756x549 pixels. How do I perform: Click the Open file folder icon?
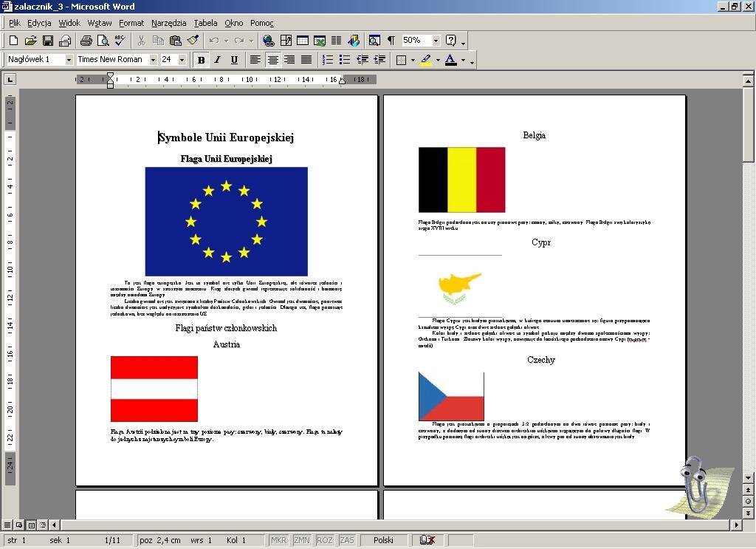30,41
